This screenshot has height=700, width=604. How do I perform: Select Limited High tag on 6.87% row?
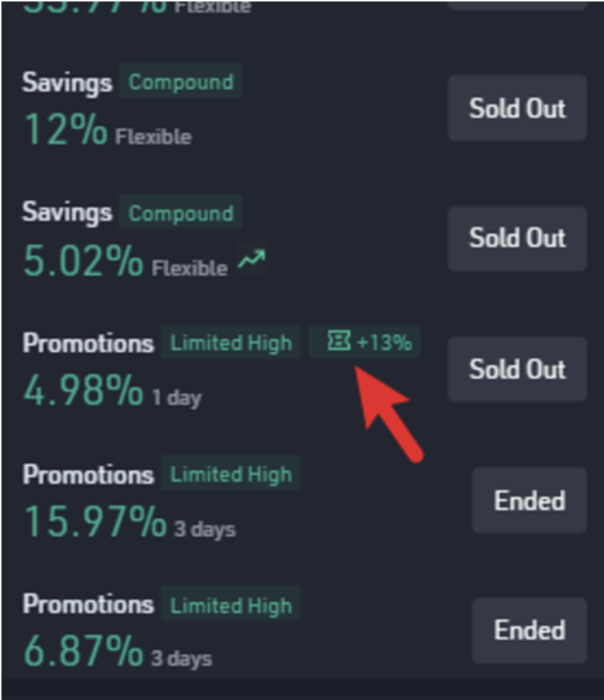click(x=231, y=604)
